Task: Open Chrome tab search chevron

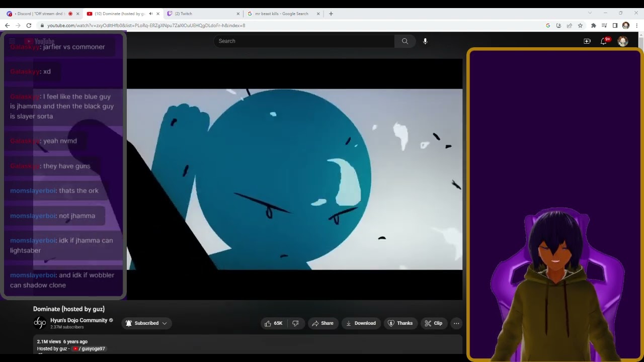Action: coord(590,13)
